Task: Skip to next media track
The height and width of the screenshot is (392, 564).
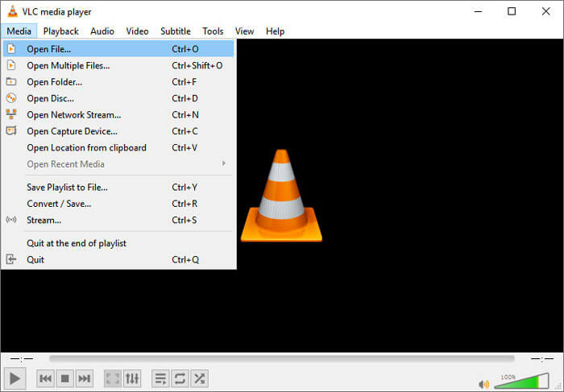Action: tap(85, 378)
